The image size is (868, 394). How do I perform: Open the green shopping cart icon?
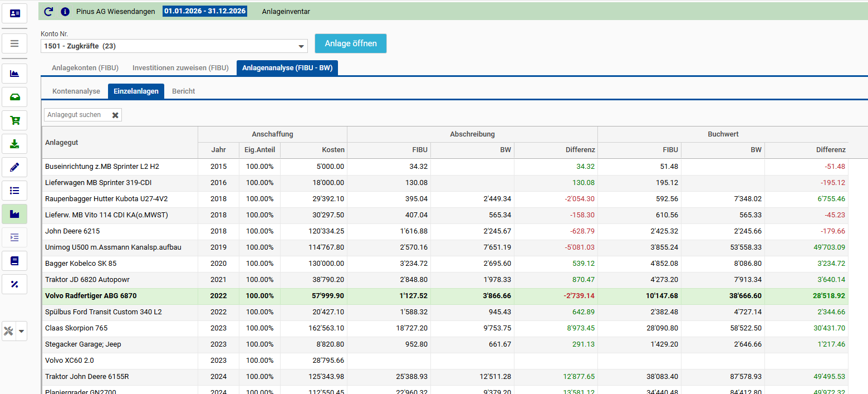[x=14, y=120]
